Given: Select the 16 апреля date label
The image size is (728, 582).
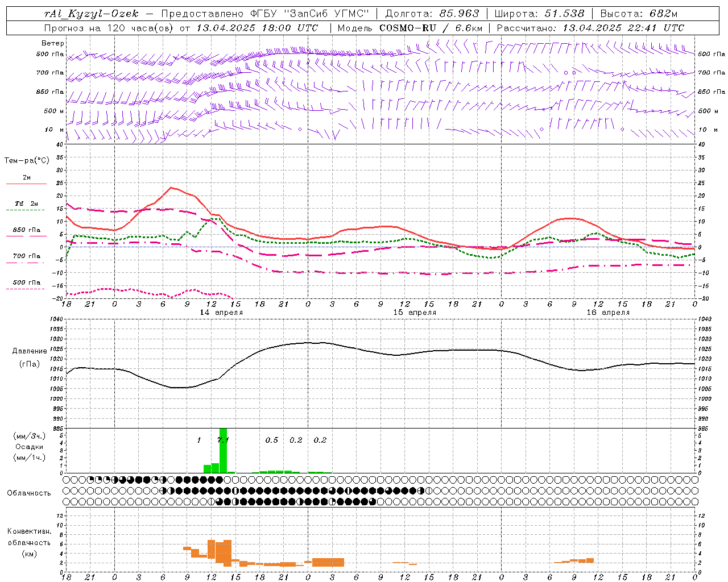Looking at the screenshot, I should click(608, 313).
